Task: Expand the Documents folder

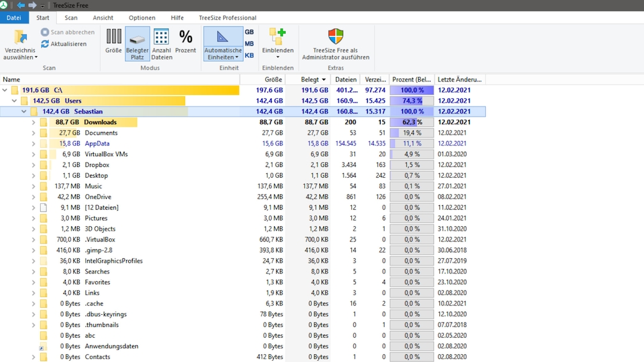Action: [x=33, y=133]
